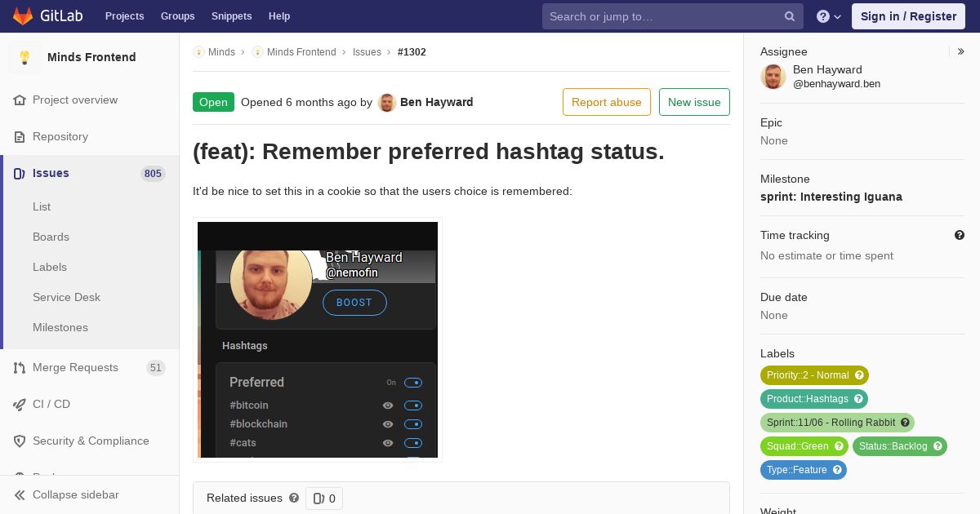The height and width of the screenshot is (514, 980).
Task: Open the Help menu item
Action: coord(279,16)
